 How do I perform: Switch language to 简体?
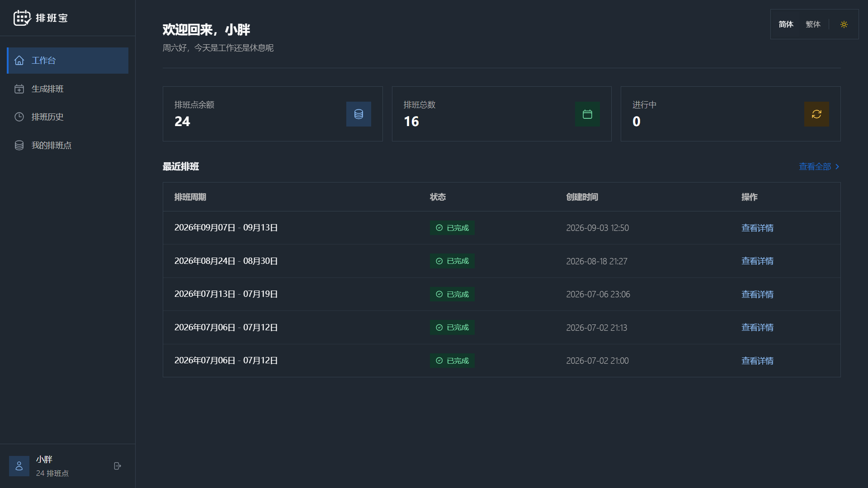coord(786,24)
